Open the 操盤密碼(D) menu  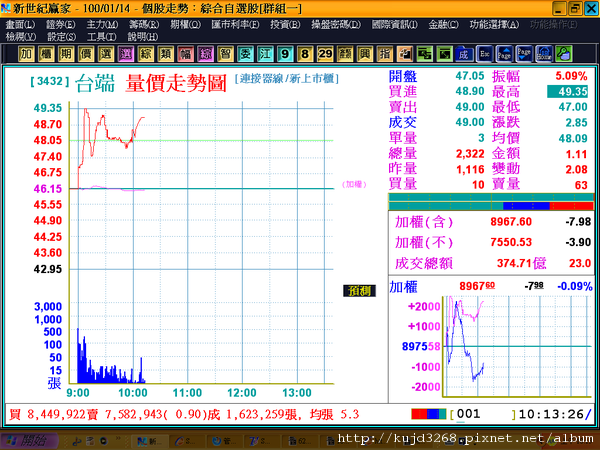[x=336, y=25]
